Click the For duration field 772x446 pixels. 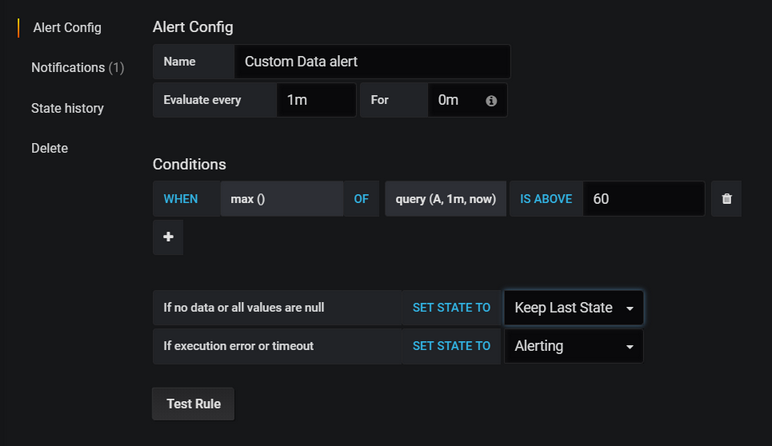coord(456,100)
